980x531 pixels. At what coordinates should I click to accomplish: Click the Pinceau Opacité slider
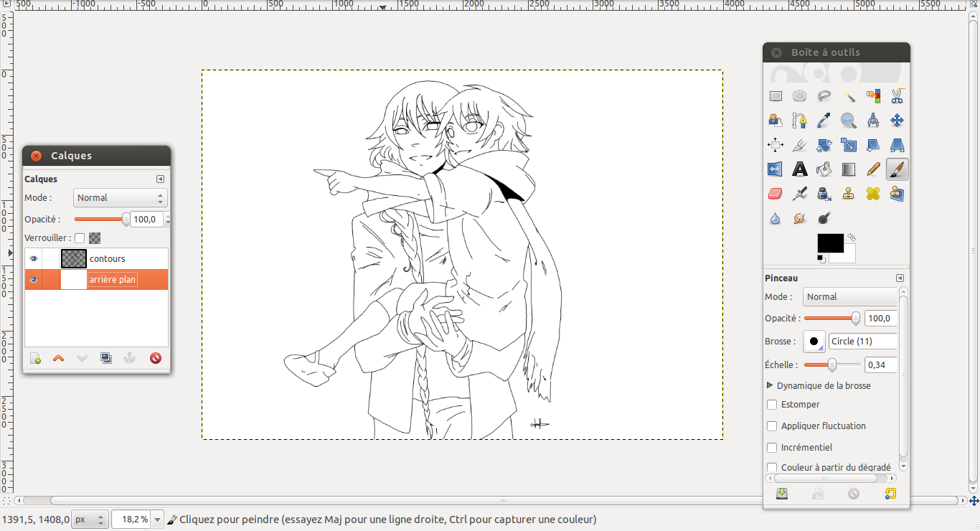(831, 319)
